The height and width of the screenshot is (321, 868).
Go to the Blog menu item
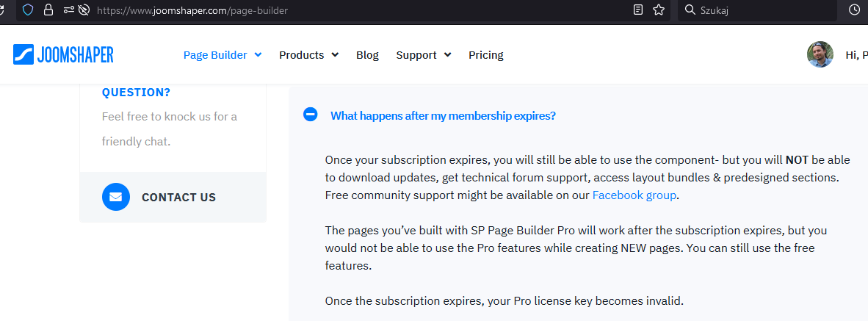(x=367, y=55)
